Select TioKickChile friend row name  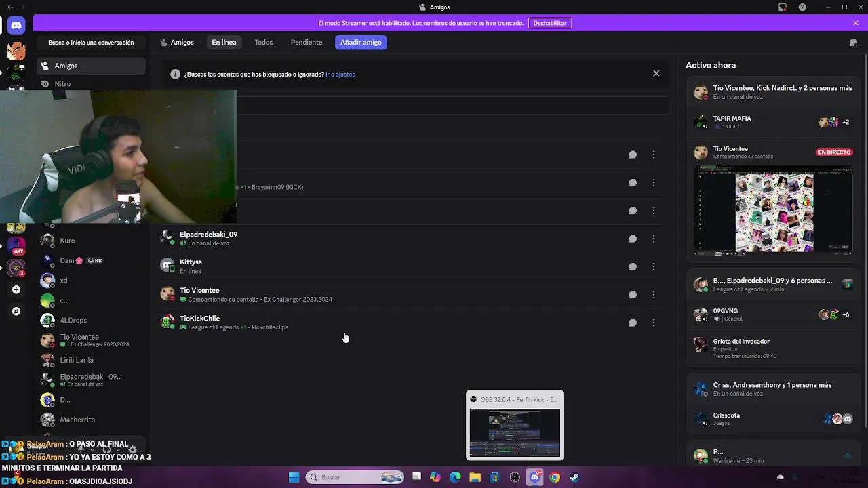click(199, 318)
